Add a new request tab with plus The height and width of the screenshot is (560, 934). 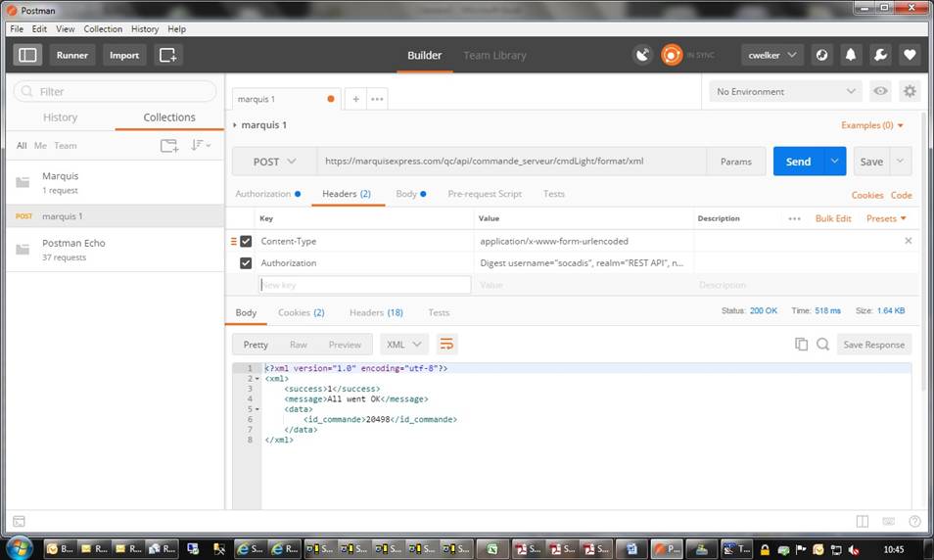(x=355, y=99)
